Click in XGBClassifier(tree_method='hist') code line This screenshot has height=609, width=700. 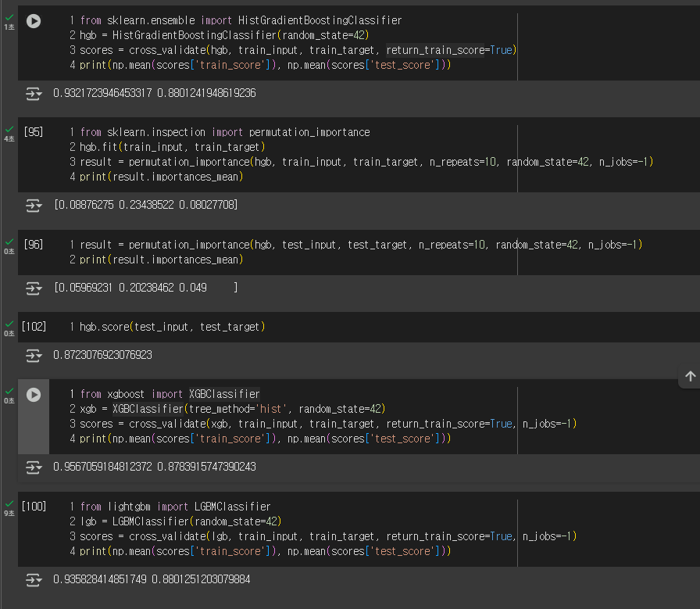pos(232,409)
